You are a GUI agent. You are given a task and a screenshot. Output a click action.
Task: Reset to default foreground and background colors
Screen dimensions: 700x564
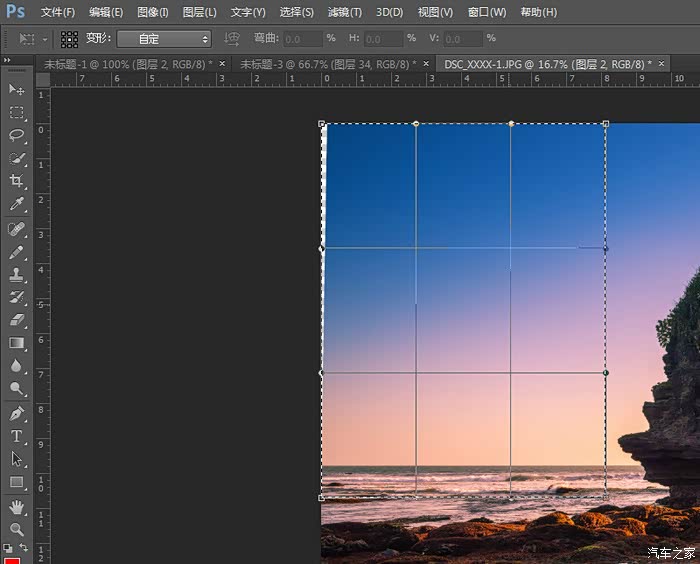pos(9,548)
